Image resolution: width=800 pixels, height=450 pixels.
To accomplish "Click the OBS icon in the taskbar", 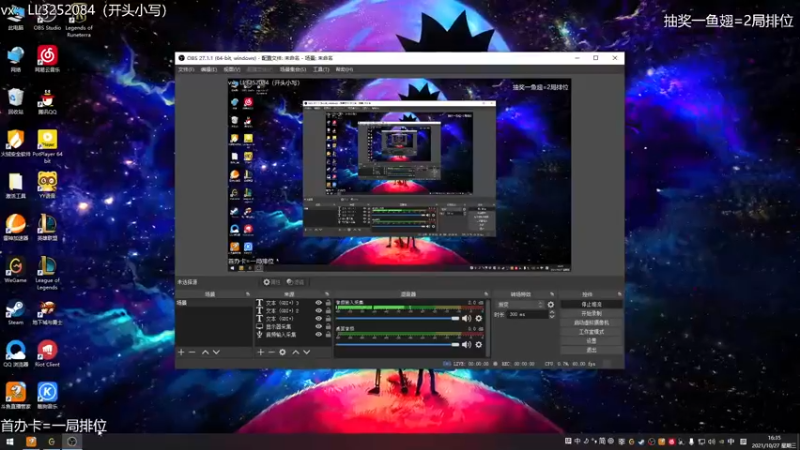I will pos(72,442).
